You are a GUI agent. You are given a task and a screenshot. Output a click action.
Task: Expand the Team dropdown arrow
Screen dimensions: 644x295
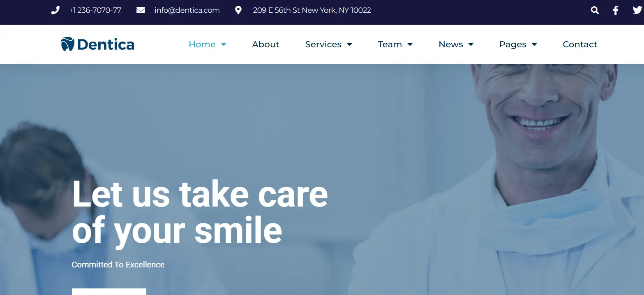tap(410, 44)
